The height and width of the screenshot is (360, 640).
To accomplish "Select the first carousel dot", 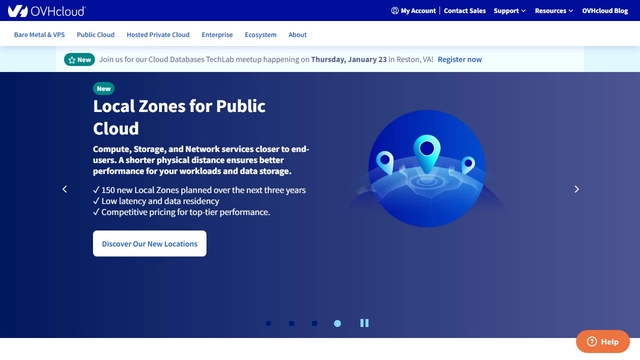I will click(269, 323).
